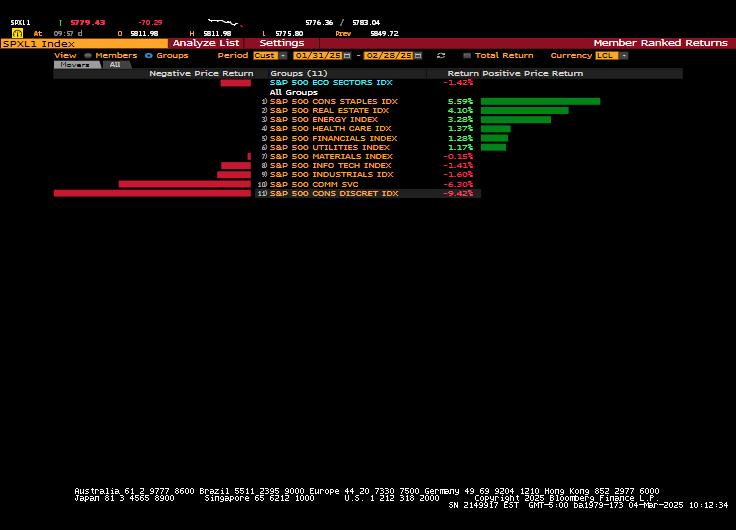
Task: Click the intraday sparkline chart at top
Action: click(225, 22)
